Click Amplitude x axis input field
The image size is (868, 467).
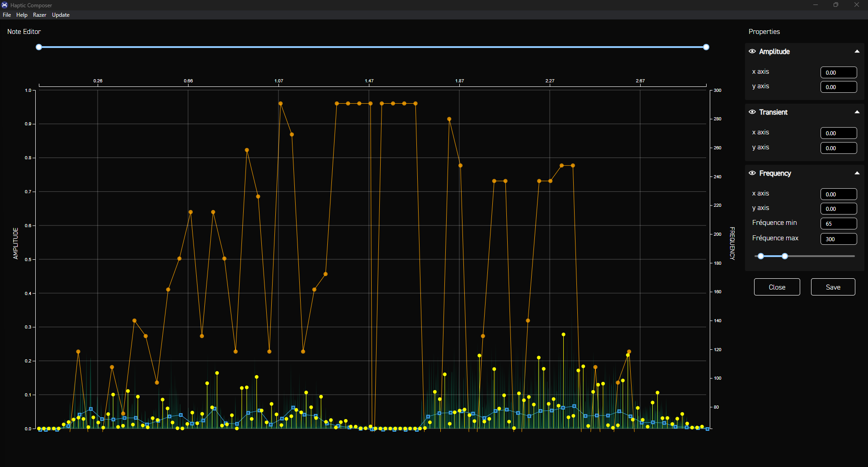pos(839,72)
